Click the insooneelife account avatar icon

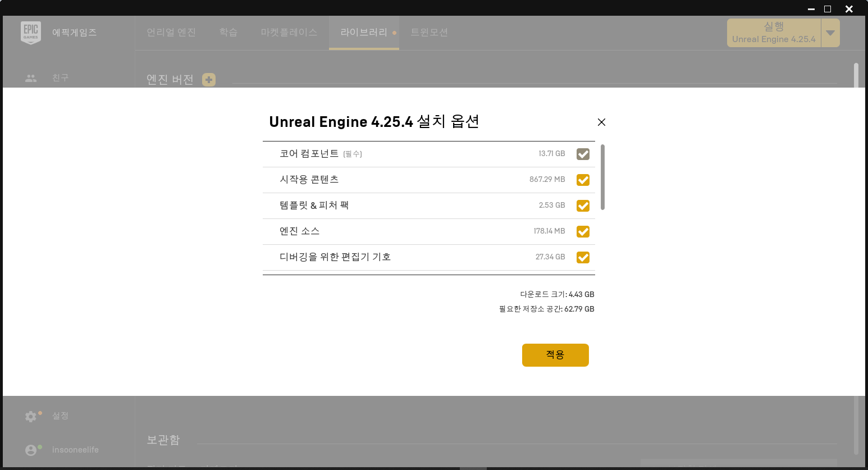click(31, 450)
